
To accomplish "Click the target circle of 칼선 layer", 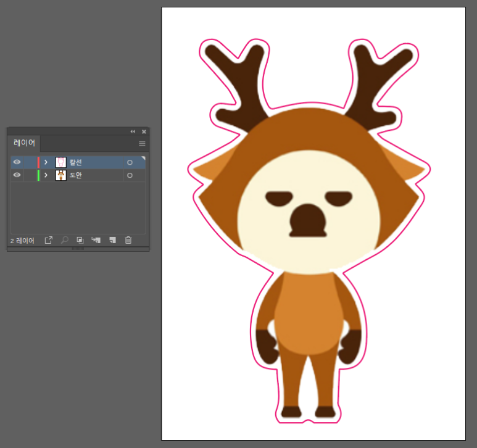I will pos(130,162).
